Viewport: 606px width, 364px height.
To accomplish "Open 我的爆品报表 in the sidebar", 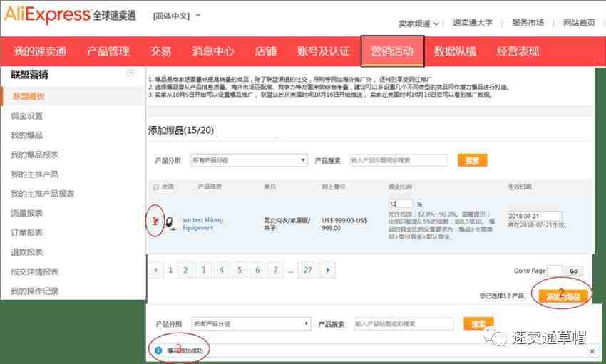I will (x=35, y=155).
